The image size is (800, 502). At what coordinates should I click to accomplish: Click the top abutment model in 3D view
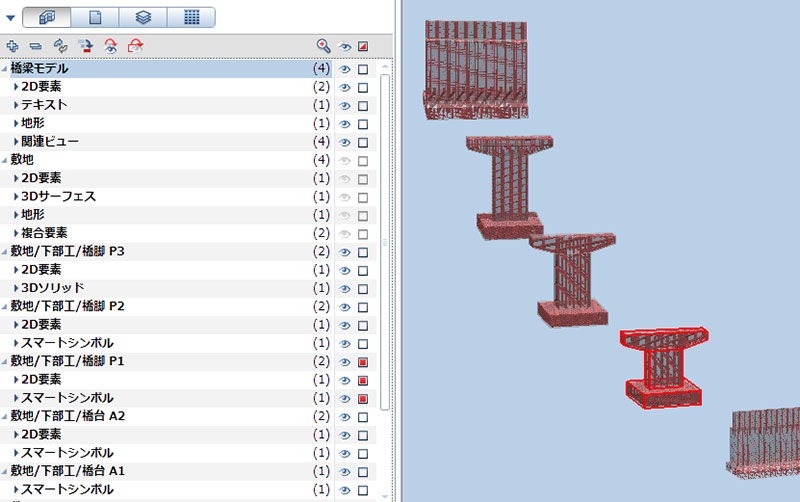click(x=476, y=70)
